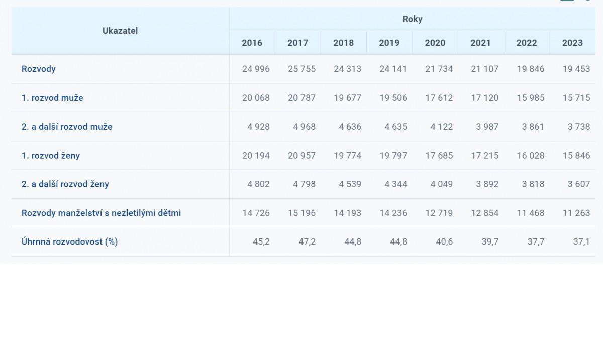This screenshot has height=364, width=603.
Task: Open the 2. a další rozvod ženy link
Action: [65, 184]
